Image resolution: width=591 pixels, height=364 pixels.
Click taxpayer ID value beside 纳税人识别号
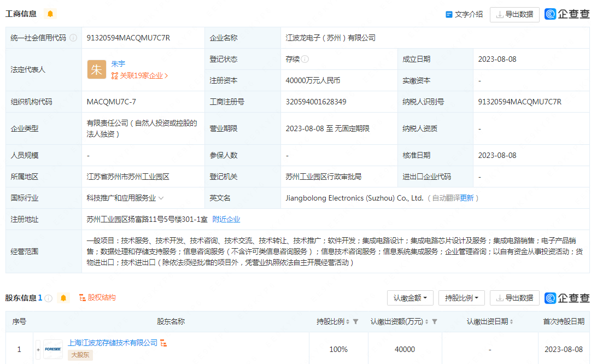click(x=520, y=102)
